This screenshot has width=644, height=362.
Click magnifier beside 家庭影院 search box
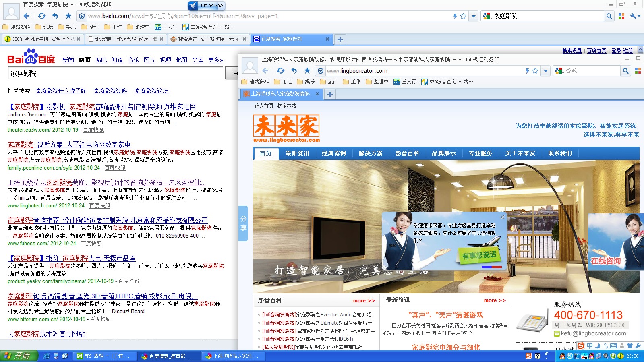[x=609, y=16]
